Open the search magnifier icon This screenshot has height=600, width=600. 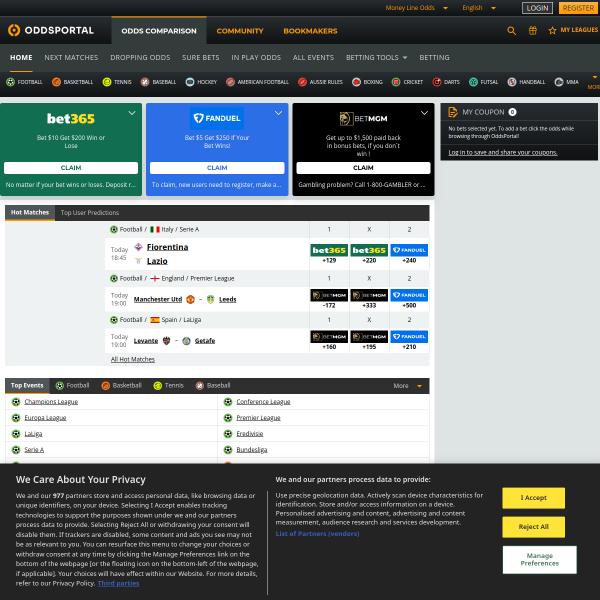click(511, 31)
